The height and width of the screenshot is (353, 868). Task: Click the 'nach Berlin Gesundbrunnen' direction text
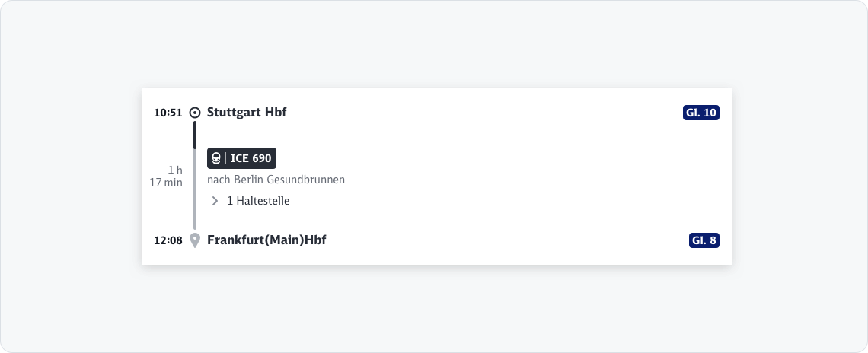tap(276, 180)
